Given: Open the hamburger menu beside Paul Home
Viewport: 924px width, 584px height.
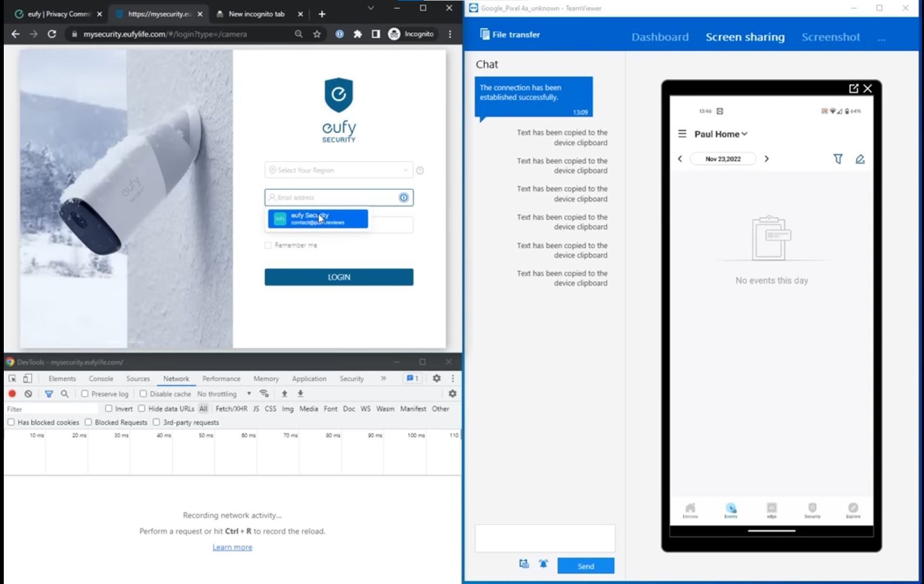Looking at the screenshot, I should 682,134.
